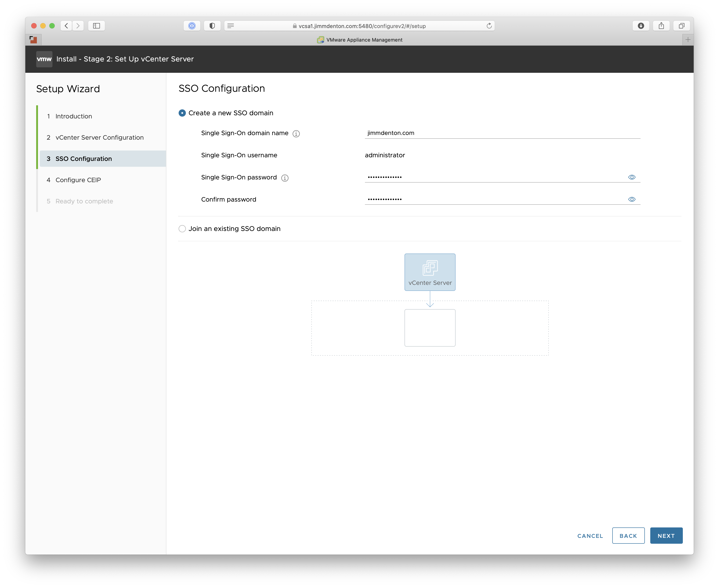Reveal the Single Sign-On password
The image size is (719, 588).
(x=631, y=177)
